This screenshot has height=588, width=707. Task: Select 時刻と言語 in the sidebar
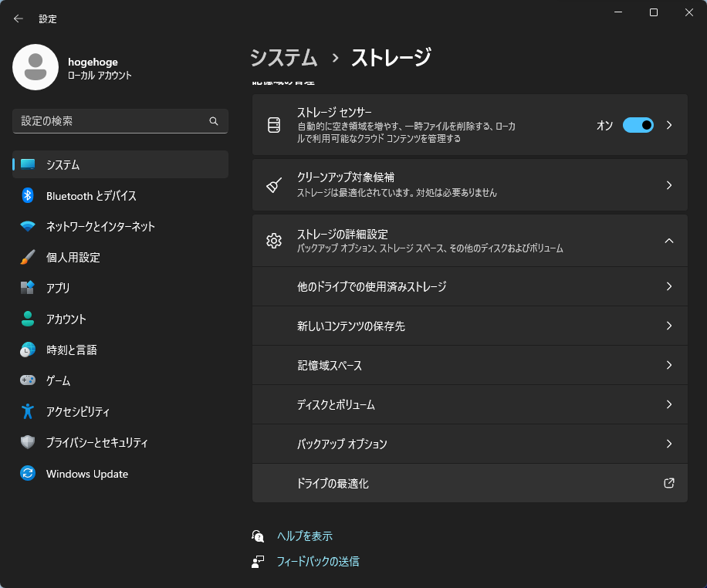71,350
